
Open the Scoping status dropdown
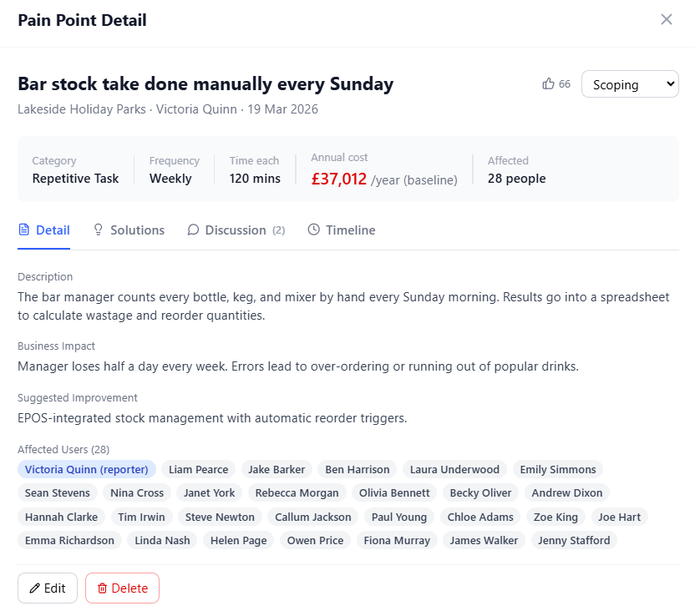pos(630,83)
